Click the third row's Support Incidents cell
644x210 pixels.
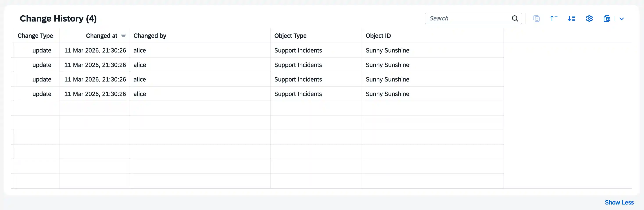298,79
